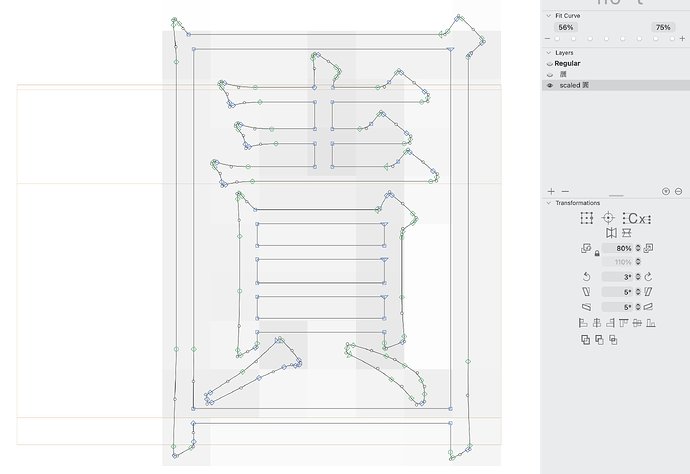Screen dimensions: 690x474
Task: Click the scale up icon beside 80%
Action: point(648,248)
